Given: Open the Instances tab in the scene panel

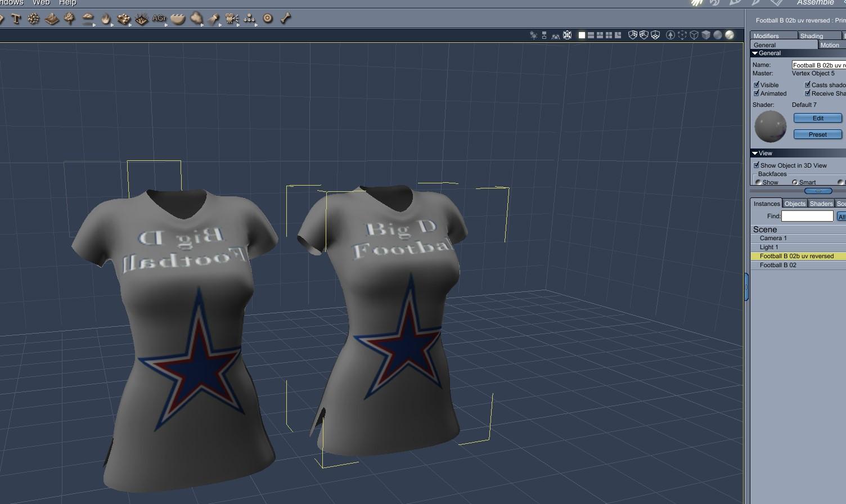Looking at the screenshot, I should pyautogui.click(x=767, y=204).
